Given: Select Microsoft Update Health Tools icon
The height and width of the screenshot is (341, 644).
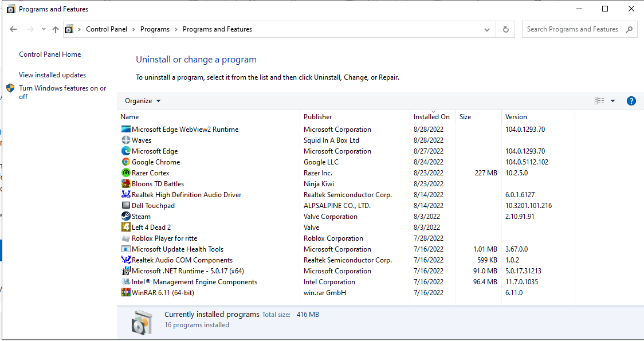Looking at the screenshot, I should 125,249.
